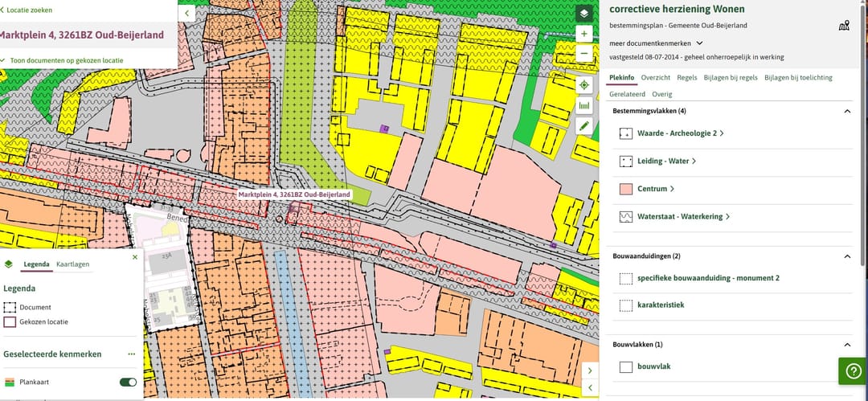Go back to Locatie zoeken
The height and width of the screenshot is (401, 868).
point(28,9)
